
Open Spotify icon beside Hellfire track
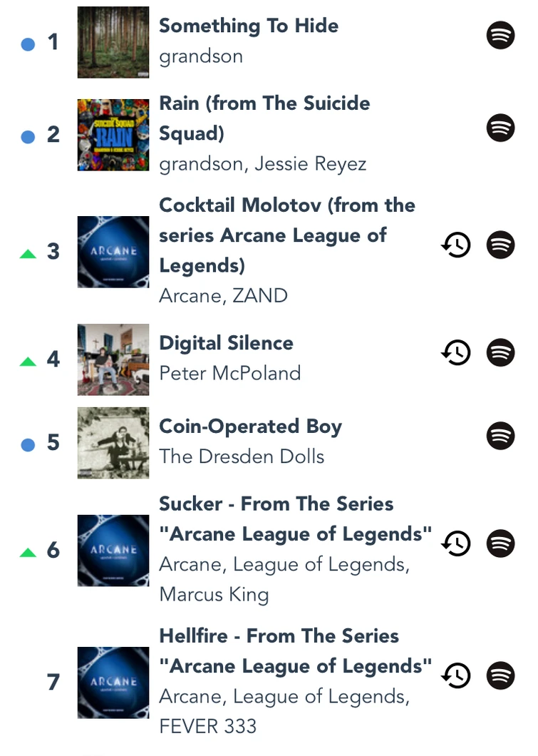[500, 675]
